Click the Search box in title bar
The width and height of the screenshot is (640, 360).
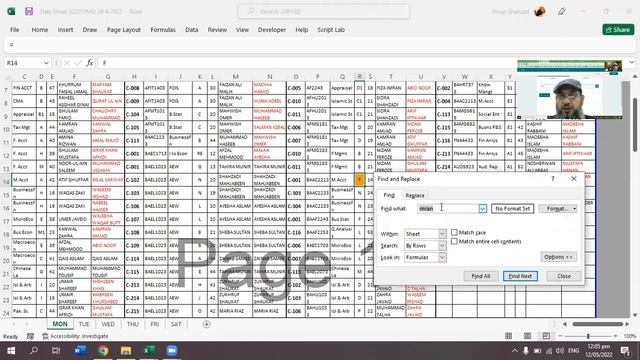[324, 11]
